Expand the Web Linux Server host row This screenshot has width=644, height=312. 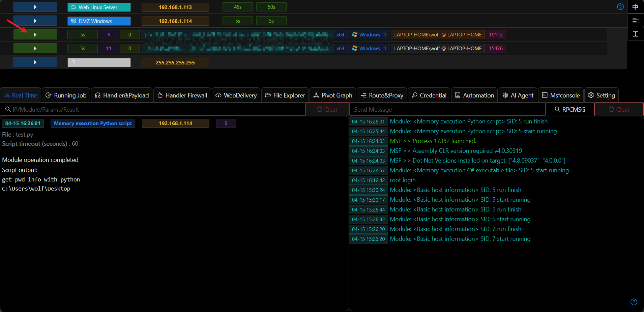click(x=35, y=7)
